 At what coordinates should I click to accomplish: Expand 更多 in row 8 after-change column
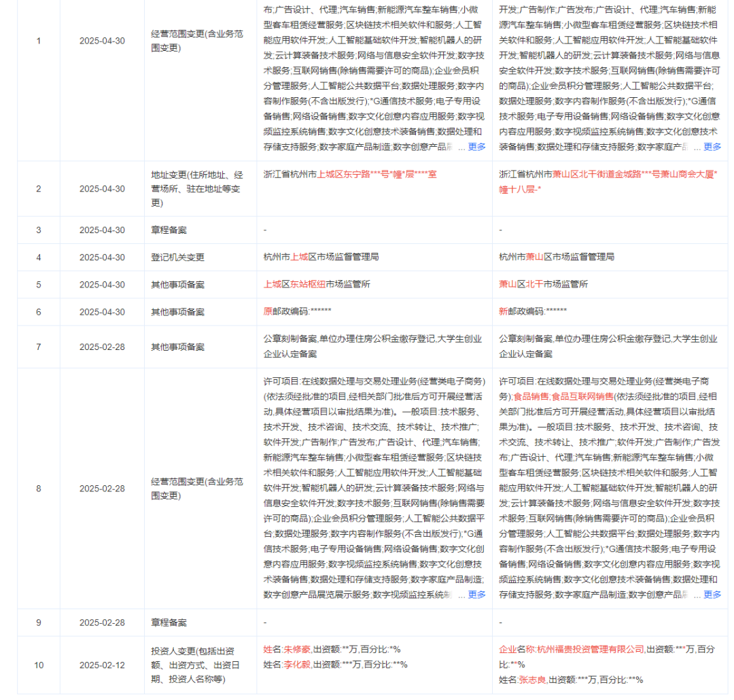click(712, 595)
